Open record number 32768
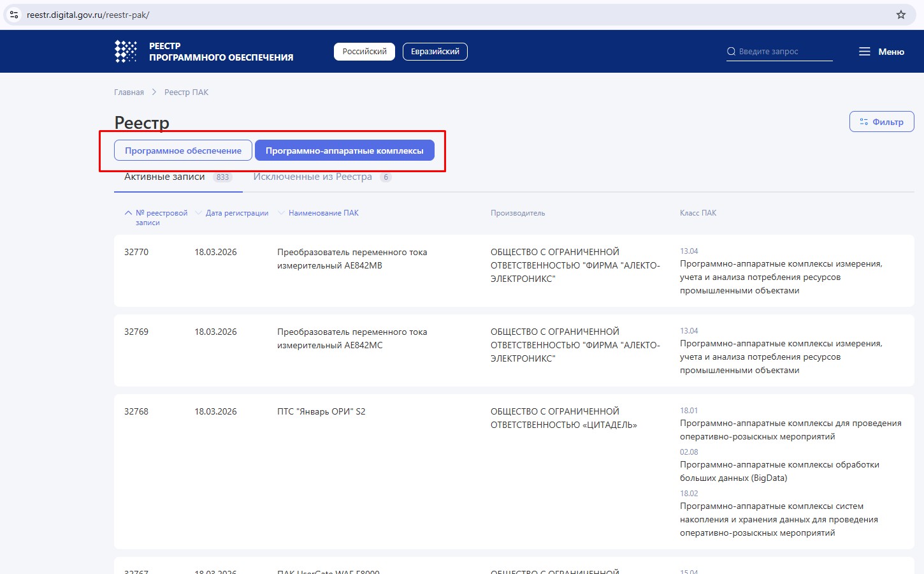924x574 pixels. click(x=136, y=411)
